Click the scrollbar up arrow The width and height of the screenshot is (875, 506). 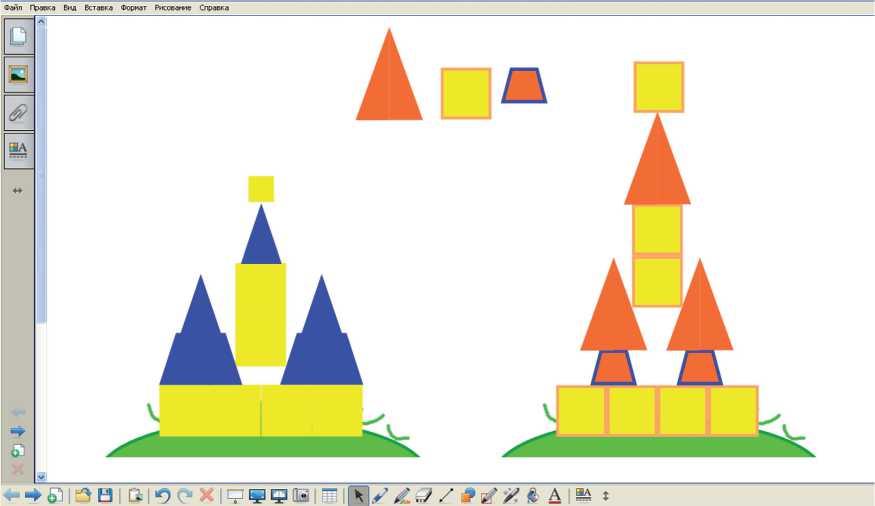(x=41, y=22)
